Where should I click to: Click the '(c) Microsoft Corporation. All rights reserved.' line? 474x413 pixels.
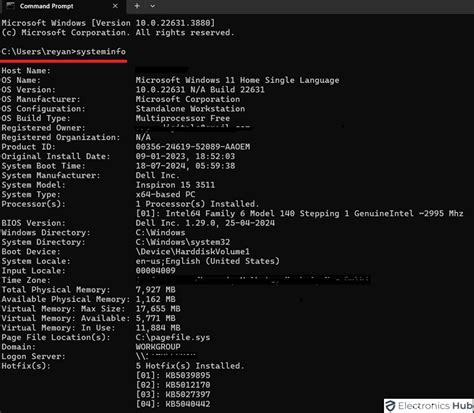[x=118, y=33]
